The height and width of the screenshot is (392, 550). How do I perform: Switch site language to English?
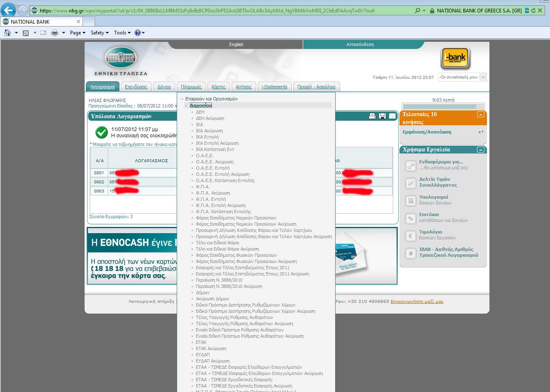[x=236, y=44]
